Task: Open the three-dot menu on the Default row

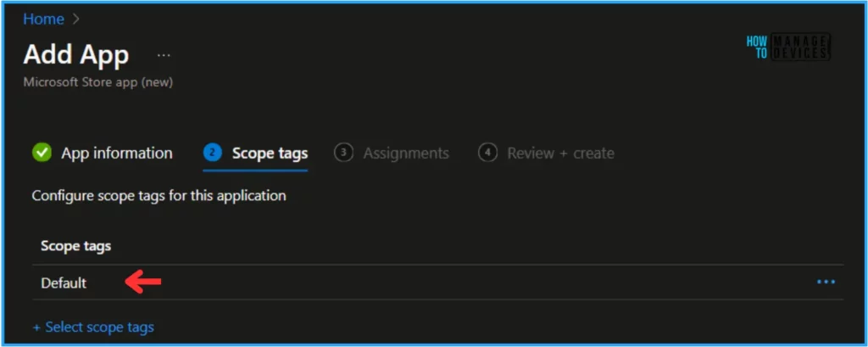Action: [826, 283]
